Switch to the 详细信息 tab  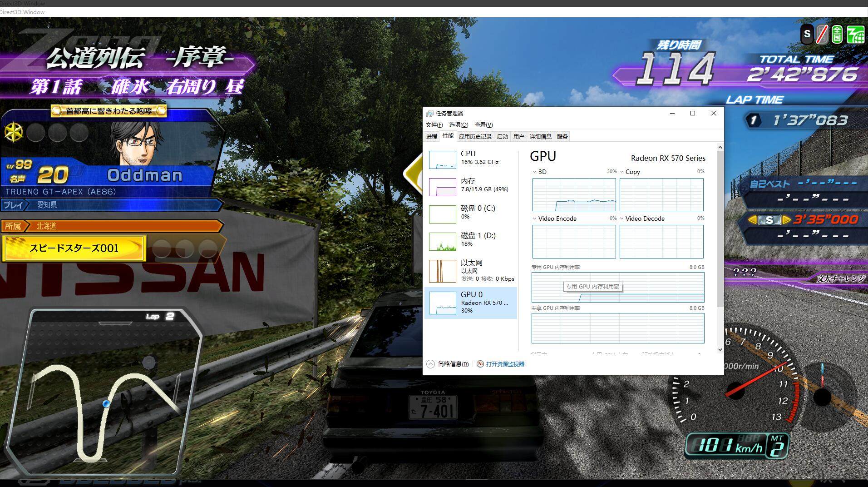coord(540,136)
